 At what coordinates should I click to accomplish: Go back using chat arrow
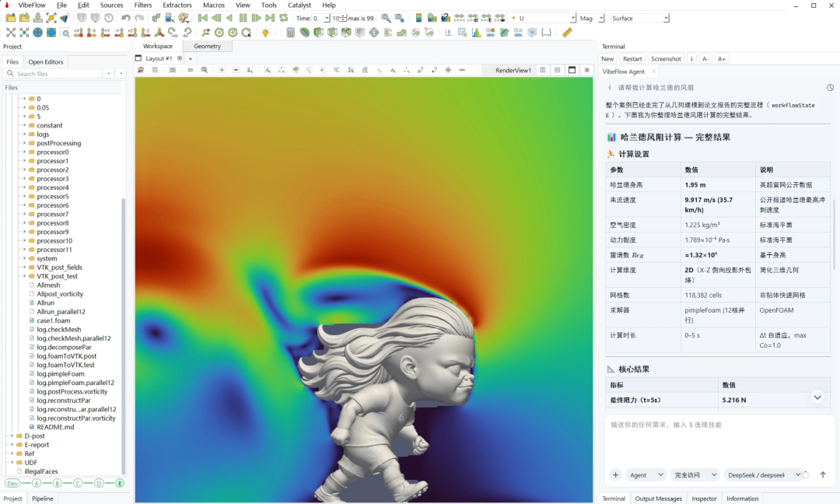(x=610, y=87)
